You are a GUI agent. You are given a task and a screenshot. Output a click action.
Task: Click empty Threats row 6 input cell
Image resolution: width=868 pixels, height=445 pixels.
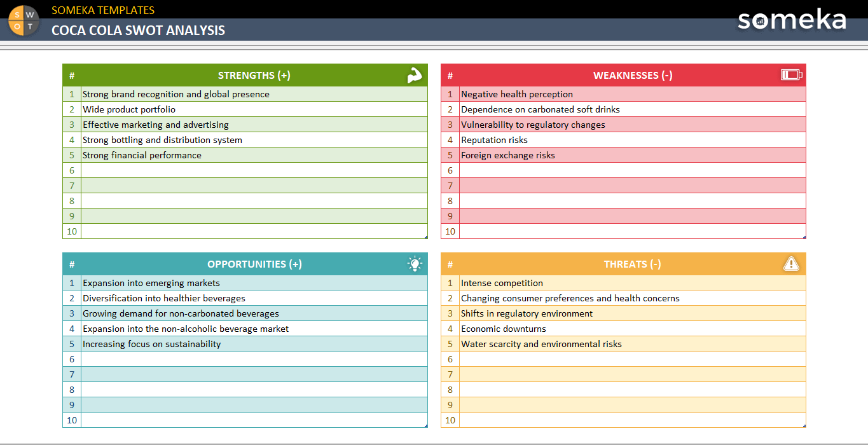[x=633, y=359]
